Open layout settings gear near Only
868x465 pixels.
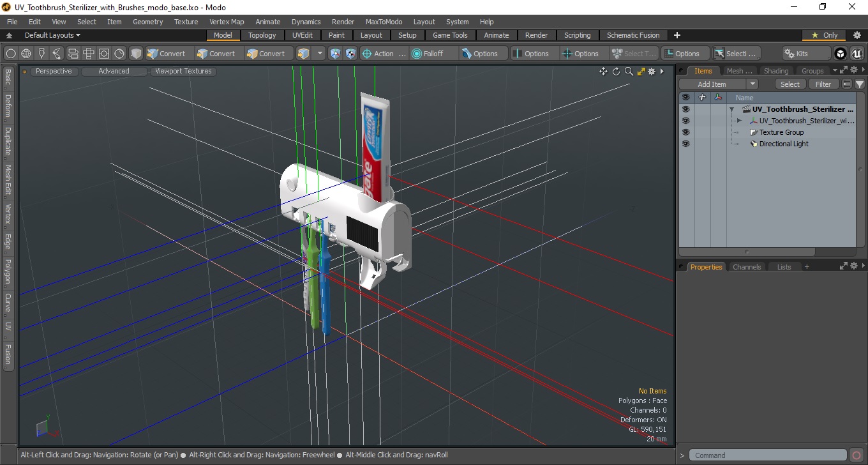click(857, 35)
